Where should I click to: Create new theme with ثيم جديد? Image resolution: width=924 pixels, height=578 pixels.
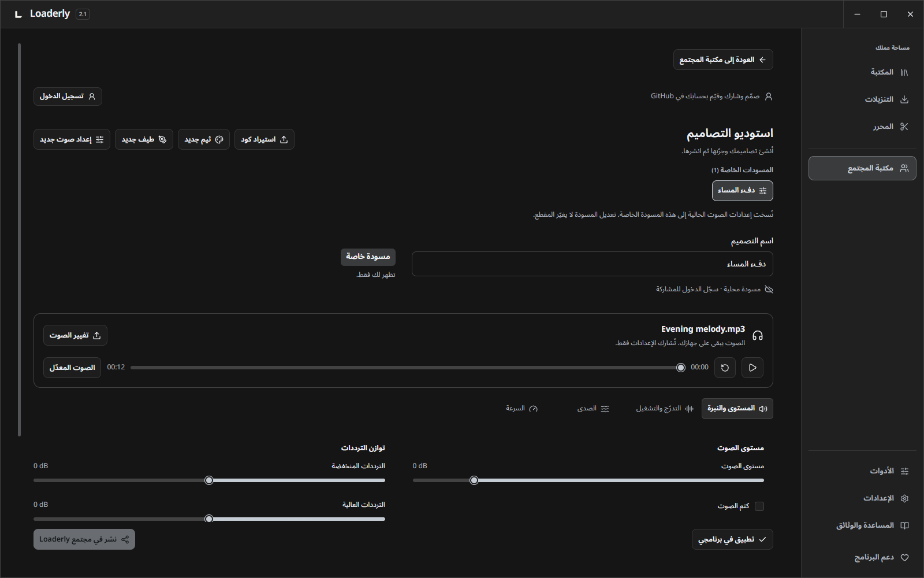pos(204,139)
